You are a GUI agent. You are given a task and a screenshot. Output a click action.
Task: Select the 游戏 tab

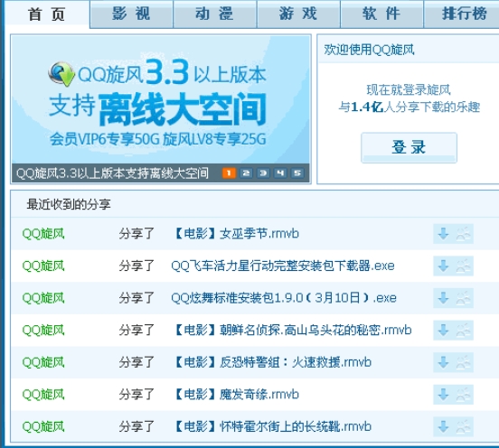[298, 14]
